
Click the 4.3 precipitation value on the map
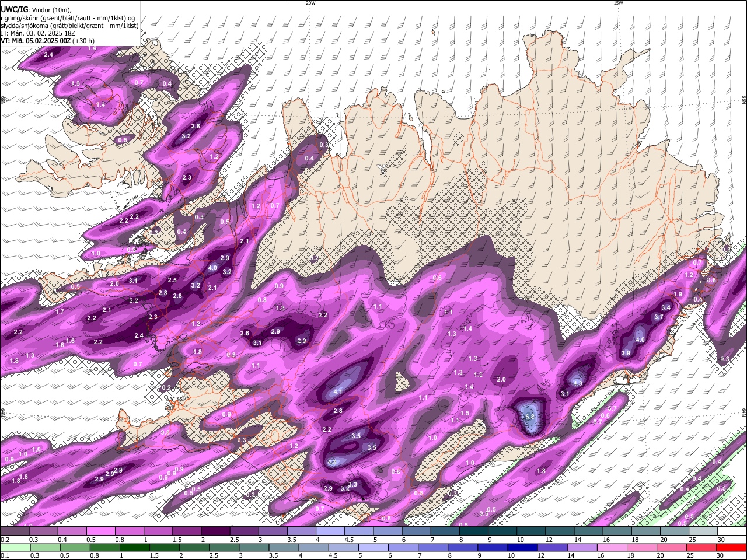coord(578,383)
